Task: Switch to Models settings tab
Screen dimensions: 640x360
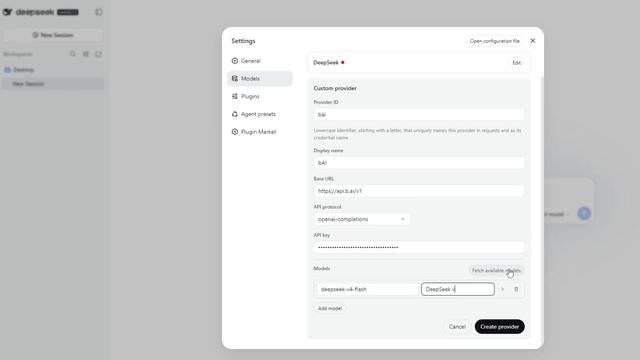Action: 260,78
